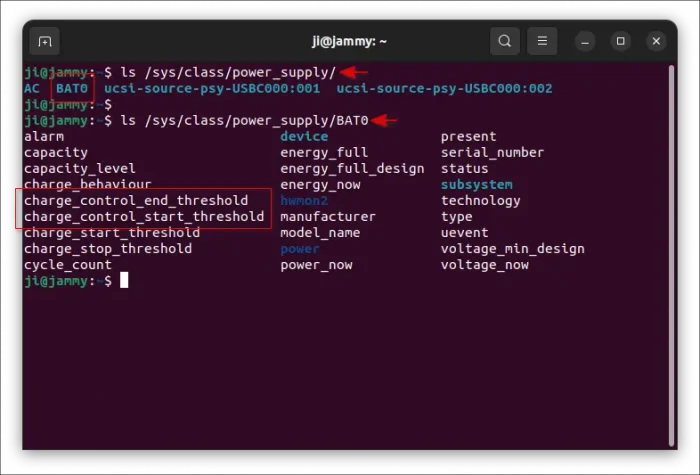Click charge_control_start_threshold entry
The width and height of the screenshot is (700, 475).
144,216
